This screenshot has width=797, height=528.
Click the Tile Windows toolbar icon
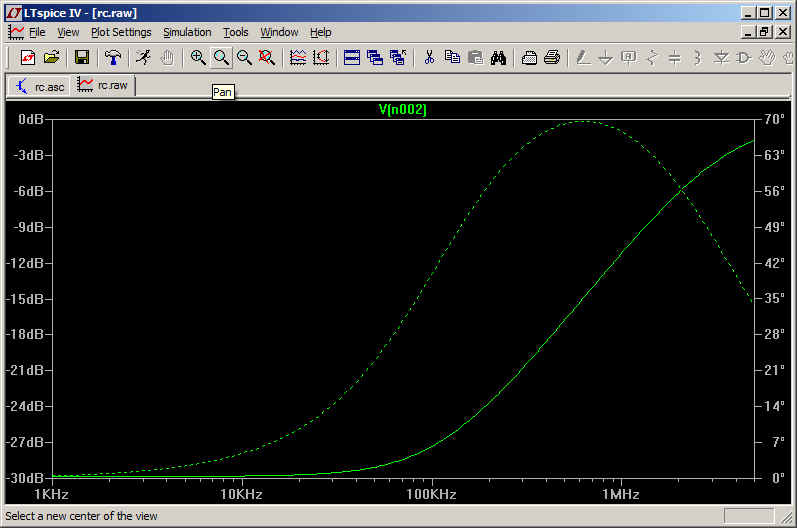pos(351,58)
